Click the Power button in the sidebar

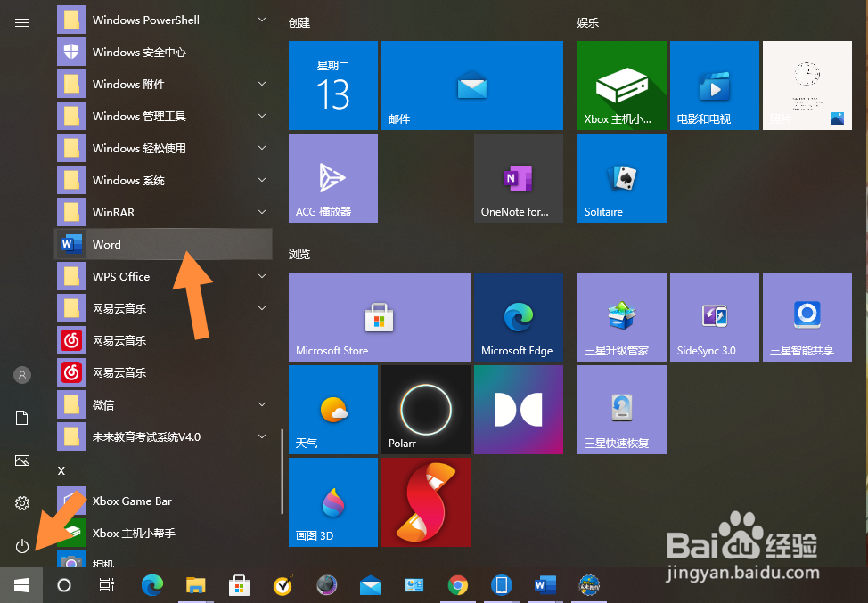[x=22, y=547]
